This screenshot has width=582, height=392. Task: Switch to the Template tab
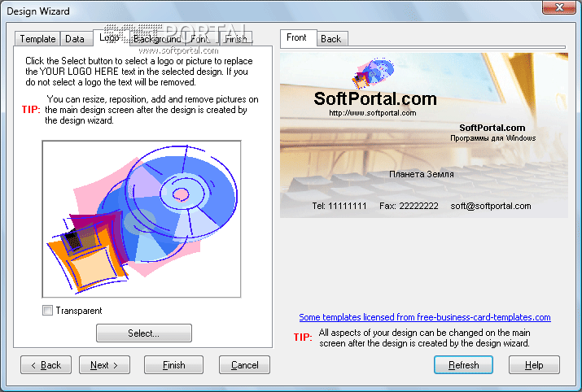tap(37, 39)
